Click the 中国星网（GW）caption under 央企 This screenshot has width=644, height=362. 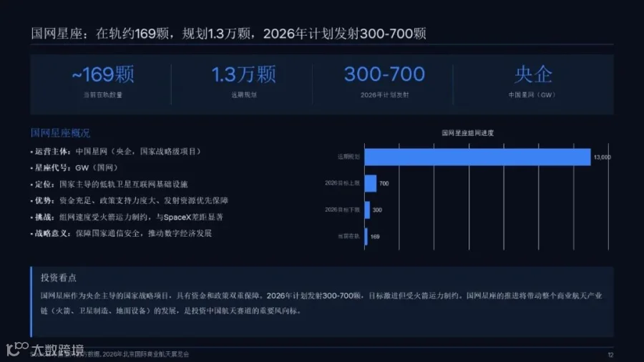tap(532, 95)
